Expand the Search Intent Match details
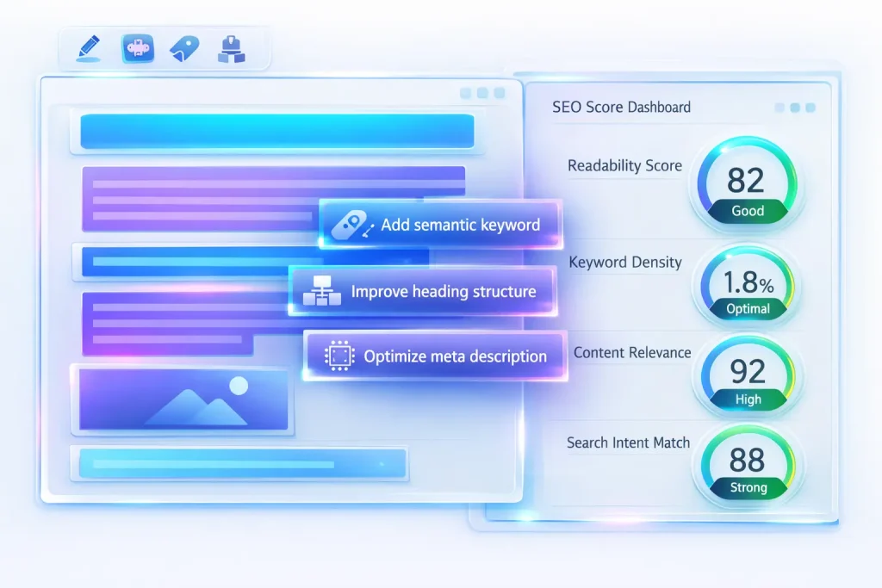This screenshot has height=588, width=882. click(628, 443)
